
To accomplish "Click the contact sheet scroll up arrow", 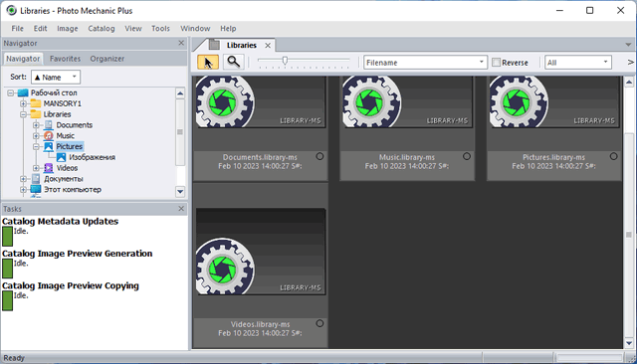I will tap(629, 82).
